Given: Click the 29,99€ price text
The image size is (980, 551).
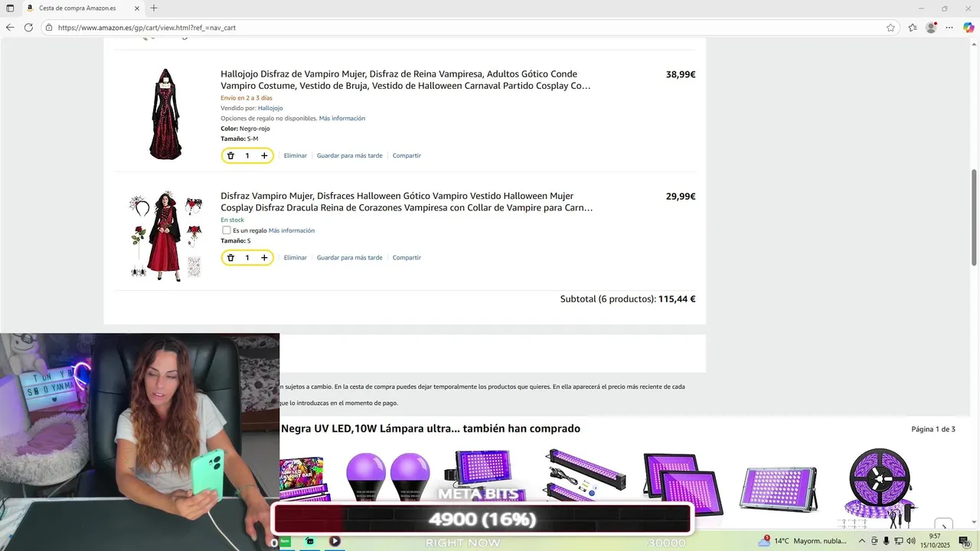Looking at the screenshot, I should click(x=681, y=197).
